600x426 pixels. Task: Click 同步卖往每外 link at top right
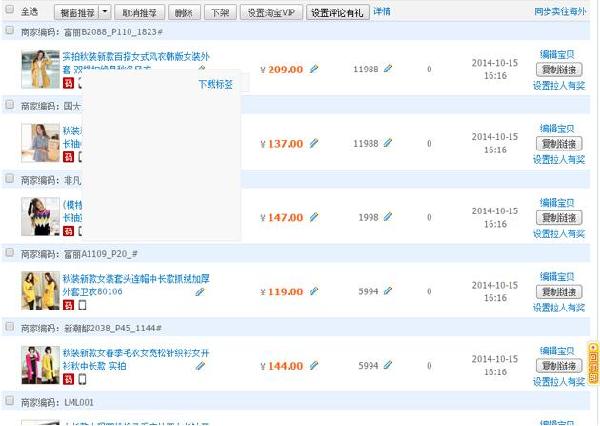pos(560,12)
